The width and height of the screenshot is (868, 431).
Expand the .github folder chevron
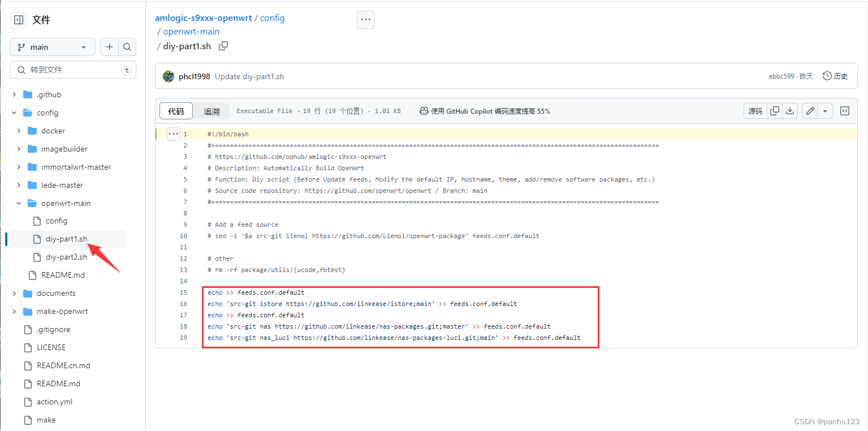pos(14,94)
